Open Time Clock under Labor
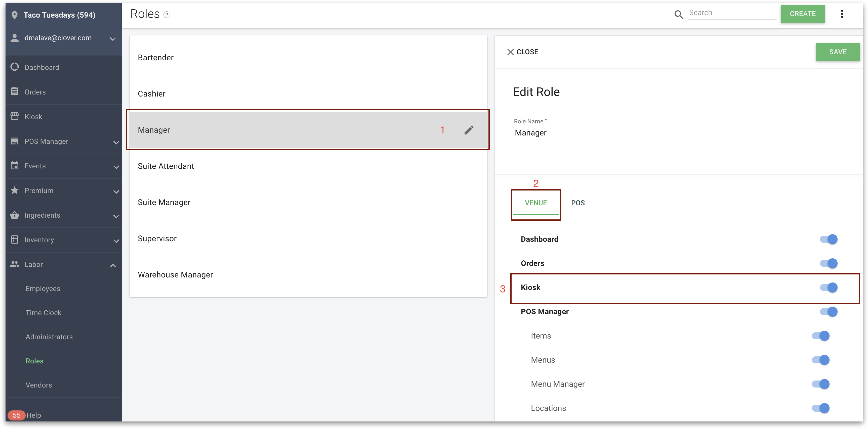The image size is (868, 429). 44,312
